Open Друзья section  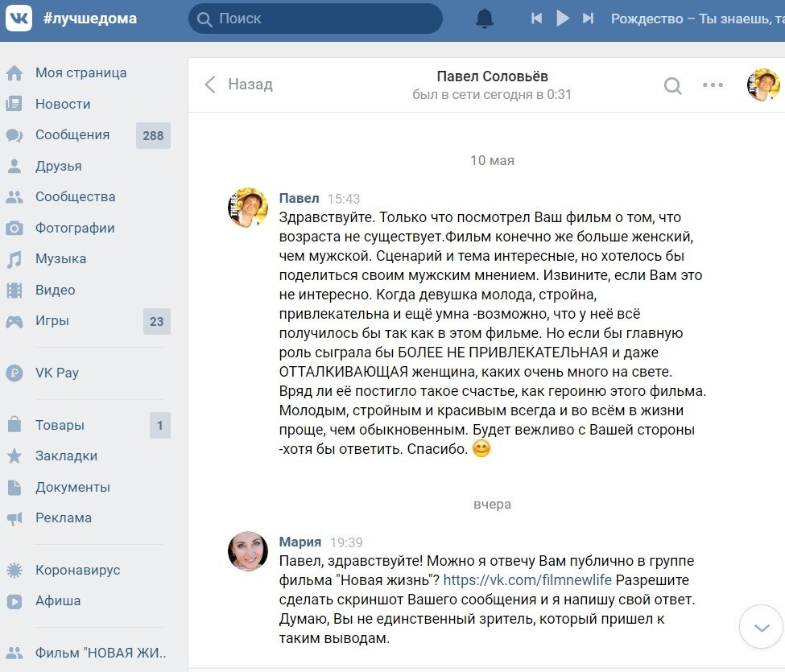click(x=58, y=166)
